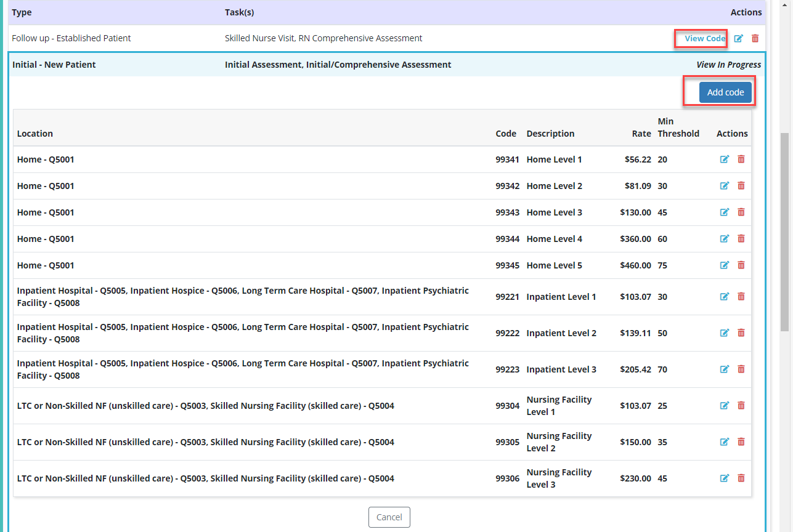This screenshot has width=793, height=532.
Task: Delete code 99341 Home Level 1
Action: [741, 159]
